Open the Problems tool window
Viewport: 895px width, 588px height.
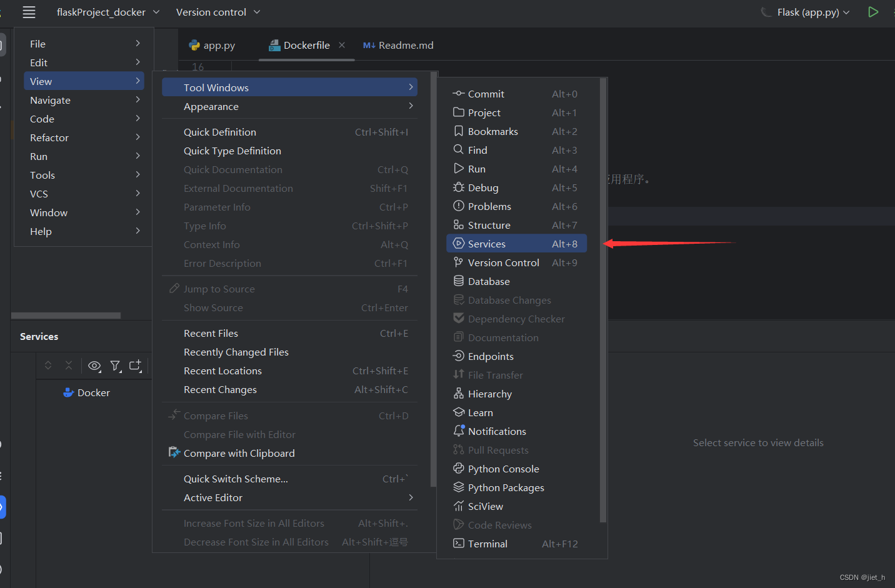pos(516,206)
